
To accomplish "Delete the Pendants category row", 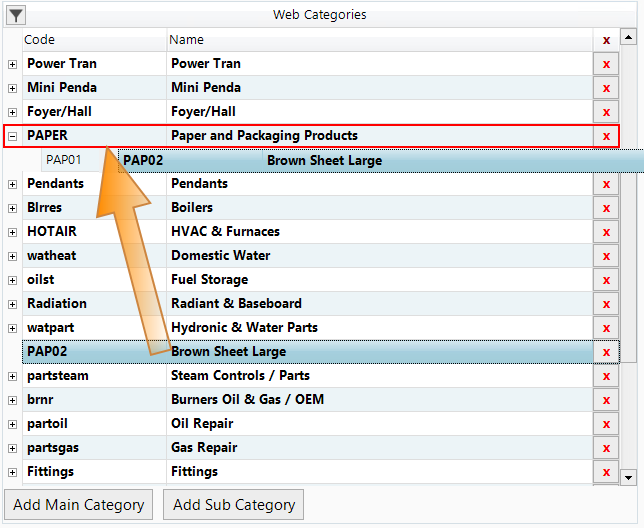I will pyautogui.click(x=606, y=184).
